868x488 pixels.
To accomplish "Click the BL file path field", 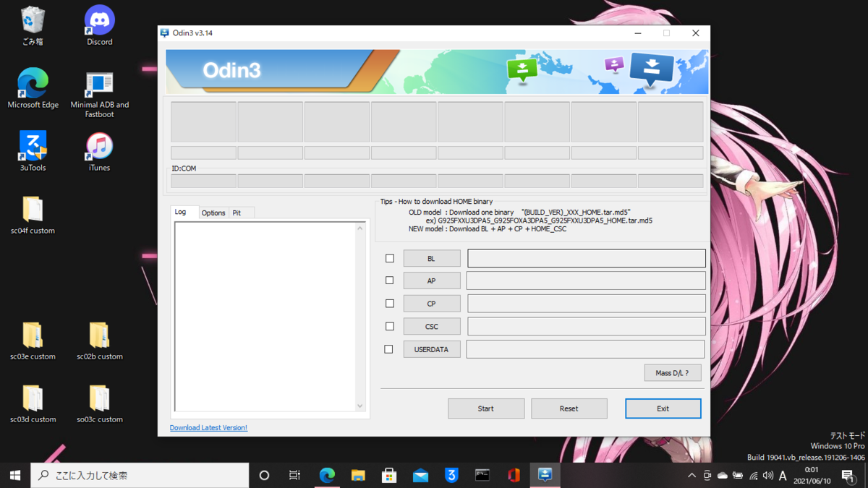I will (587, 258).
